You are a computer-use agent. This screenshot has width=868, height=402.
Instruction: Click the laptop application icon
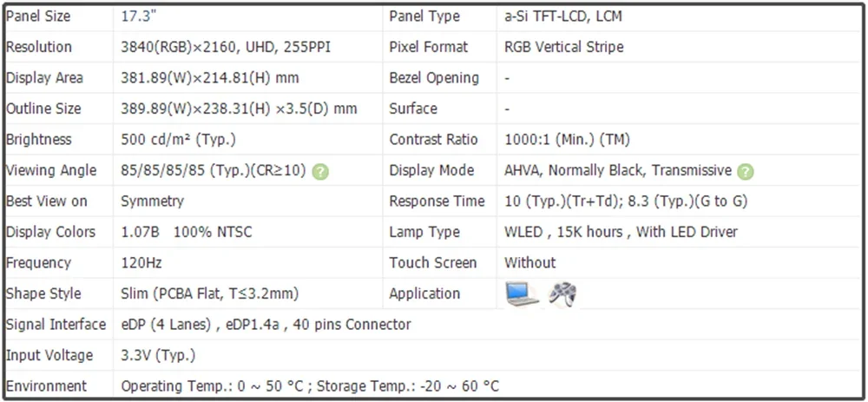[522, 293]
